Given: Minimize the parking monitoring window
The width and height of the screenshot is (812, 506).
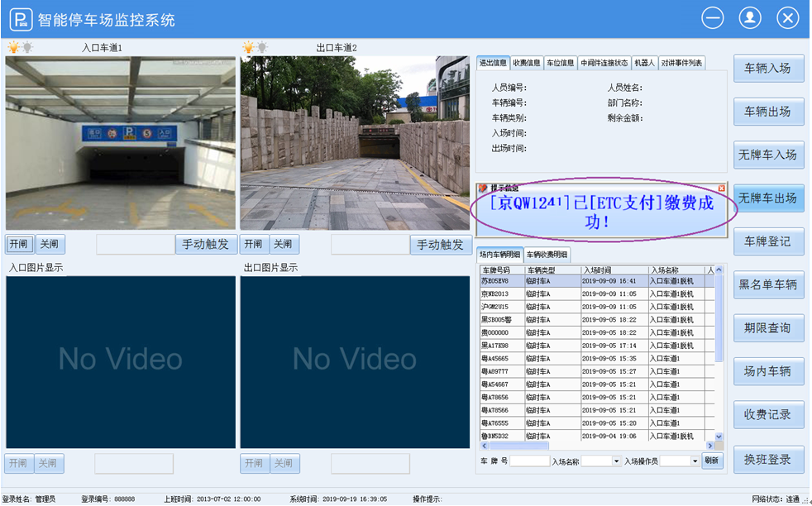Looking at the screenshot, I should (713, 18).
